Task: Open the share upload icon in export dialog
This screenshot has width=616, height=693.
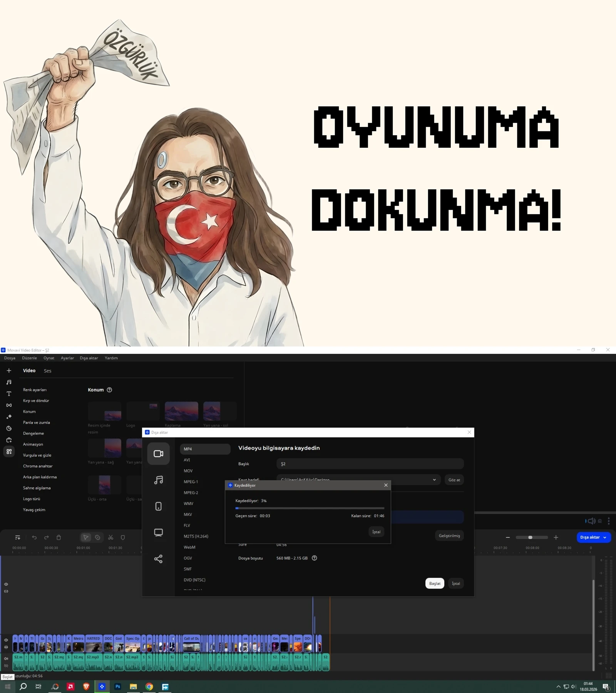Action: [x=158, y=559]
